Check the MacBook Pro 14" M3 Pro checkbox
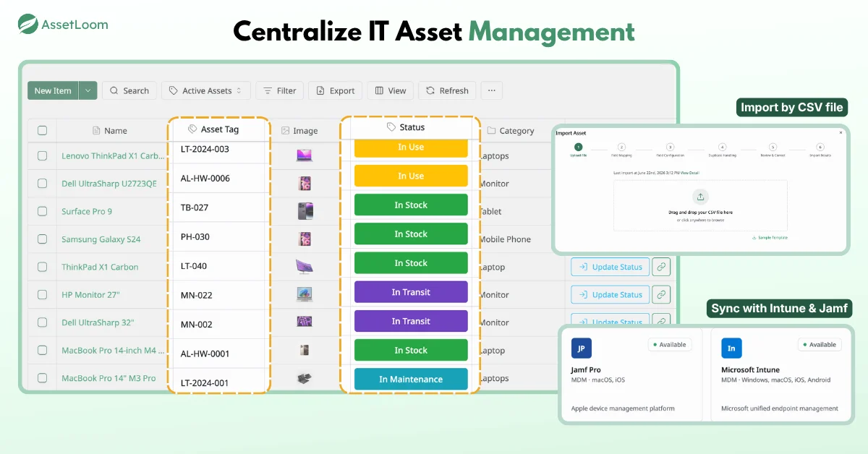Screen dimensions: 868x454 [x=42, y=378]
